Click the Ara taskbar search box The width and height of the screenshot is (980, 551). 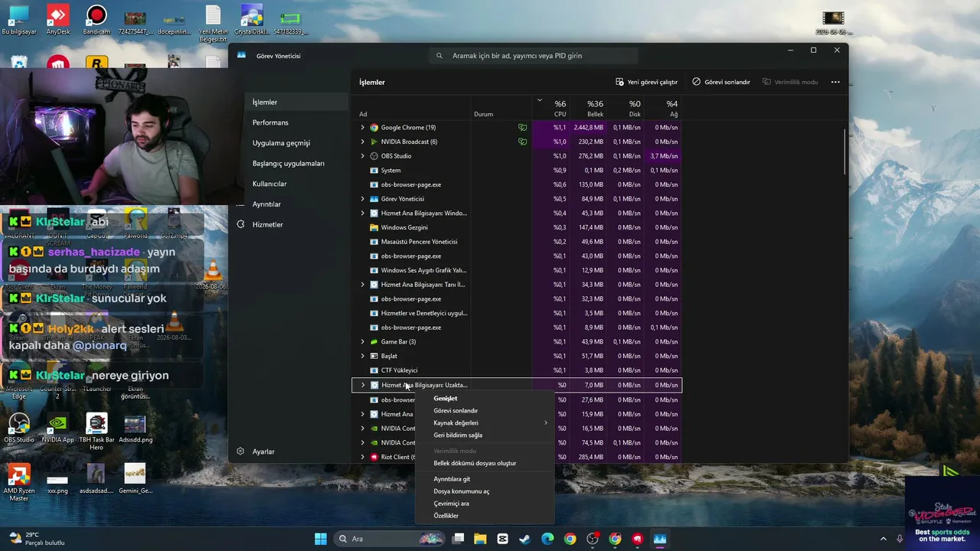click(x=389, y=539)
